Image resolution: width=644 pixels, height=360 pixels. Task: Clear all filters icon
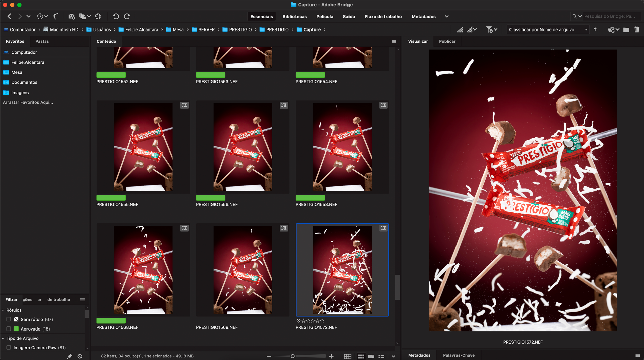coord(80,356)
